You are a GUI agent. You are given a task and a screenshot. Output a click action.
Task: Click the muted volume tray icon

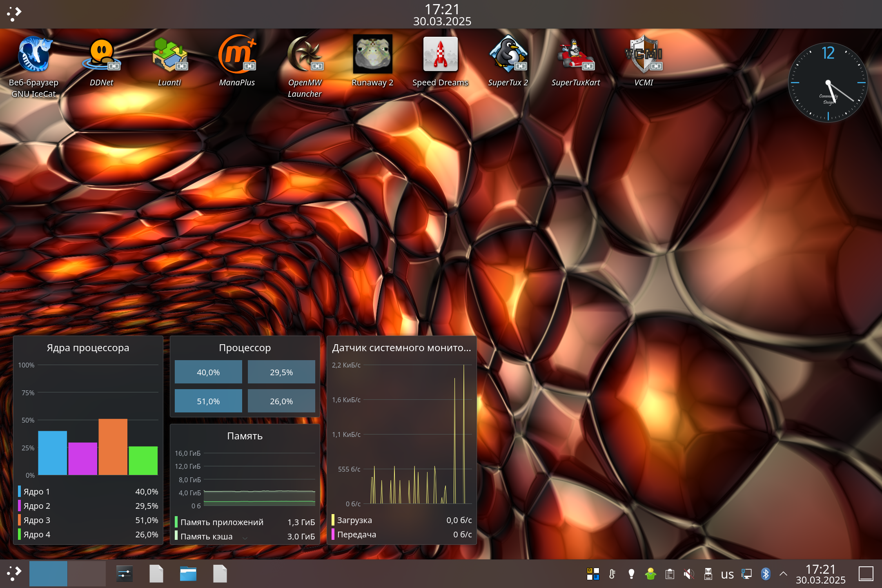[688, 574]
